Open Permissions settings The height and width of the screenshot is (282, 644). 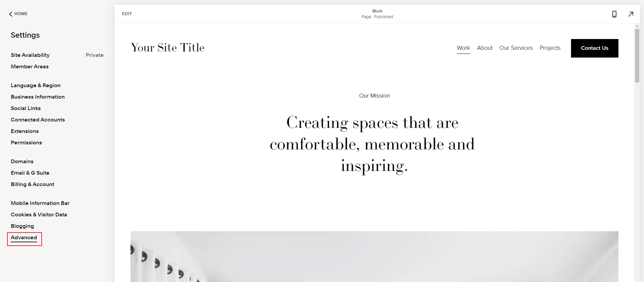(x=26, y=143)
